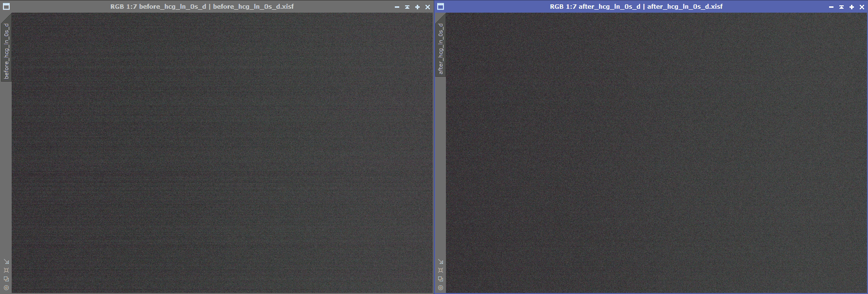Open window menu icon of after_hcg window
The image size is (868, 294).
coord(441,7)
